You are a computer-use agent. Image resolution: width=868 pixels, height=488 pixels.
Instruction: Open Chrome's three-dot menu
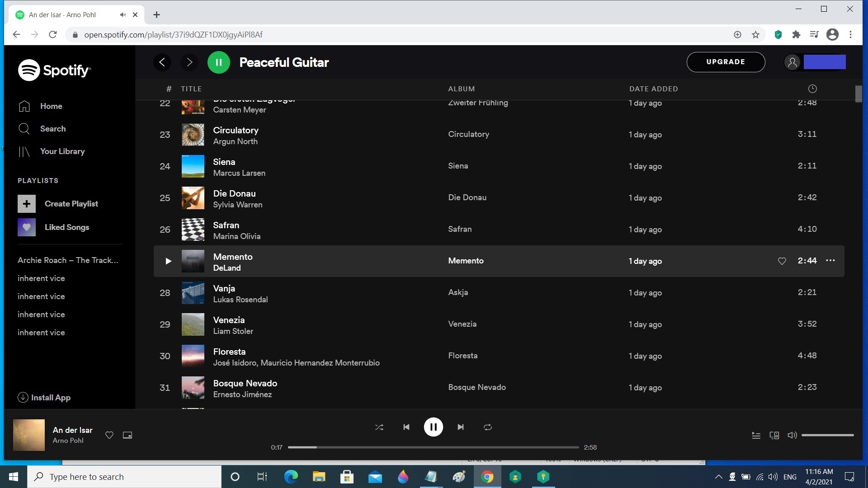850,35
